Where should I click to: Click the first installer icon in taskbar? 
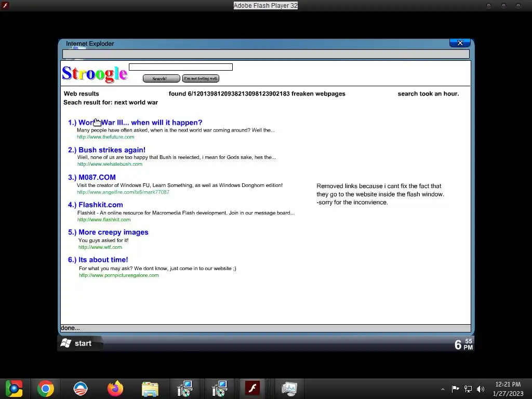click(185, 389)
